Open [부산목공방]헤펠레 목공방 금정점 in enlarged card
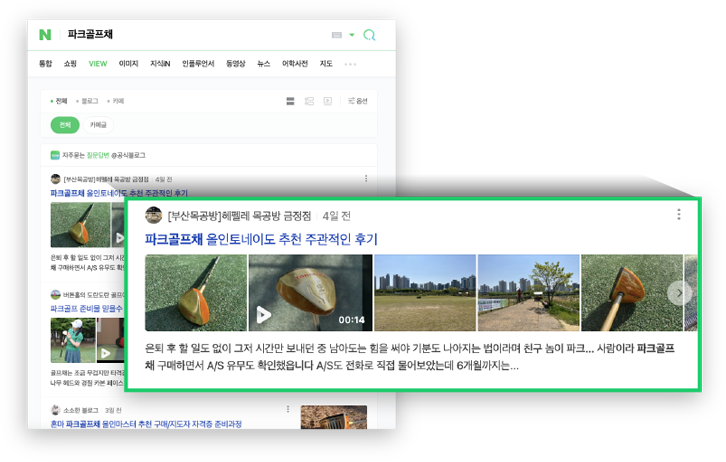726x462 pixels. click(x=239, y=216)
